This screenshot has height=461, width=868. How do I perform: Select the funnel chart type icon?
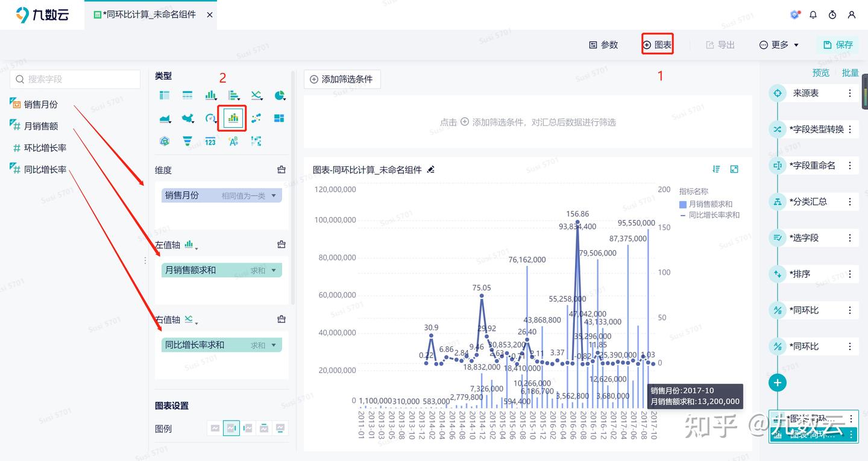pyautogui.click(x=187, y=141)
